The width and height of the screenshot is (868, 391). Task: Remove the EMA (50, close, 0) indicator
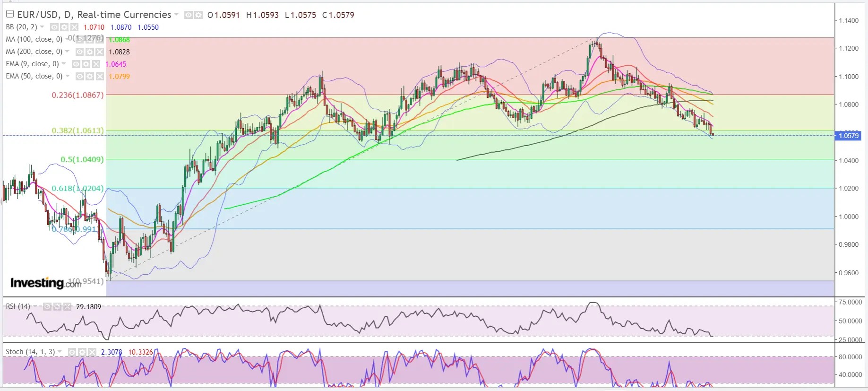(100, 76)
